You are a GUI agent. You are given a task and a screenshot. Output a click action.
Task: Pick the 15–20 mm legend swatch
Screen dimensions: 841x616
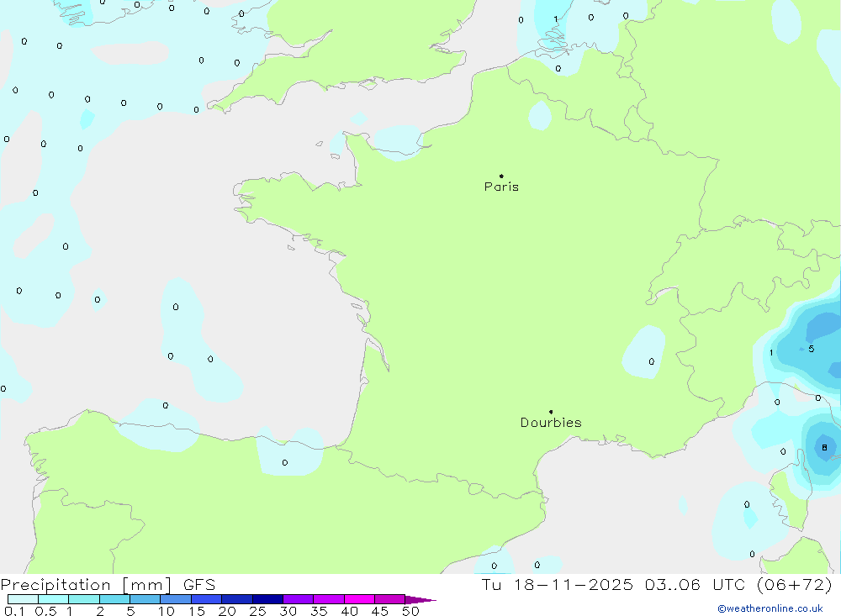207,599
